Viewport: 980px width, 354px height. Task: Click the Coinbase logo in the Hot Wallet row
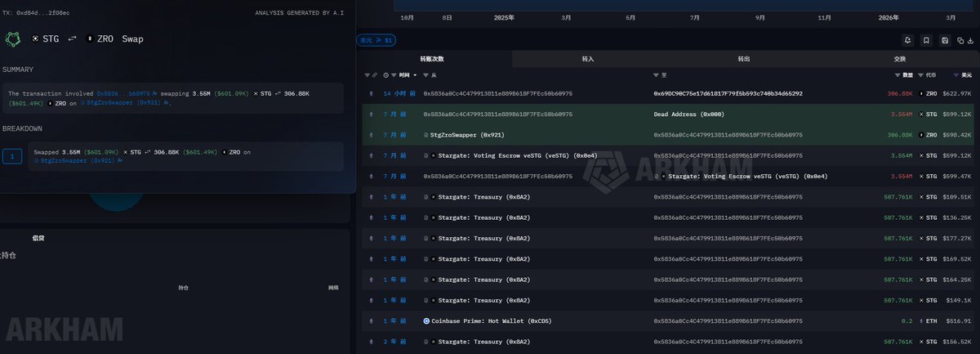tap(426, 321)
